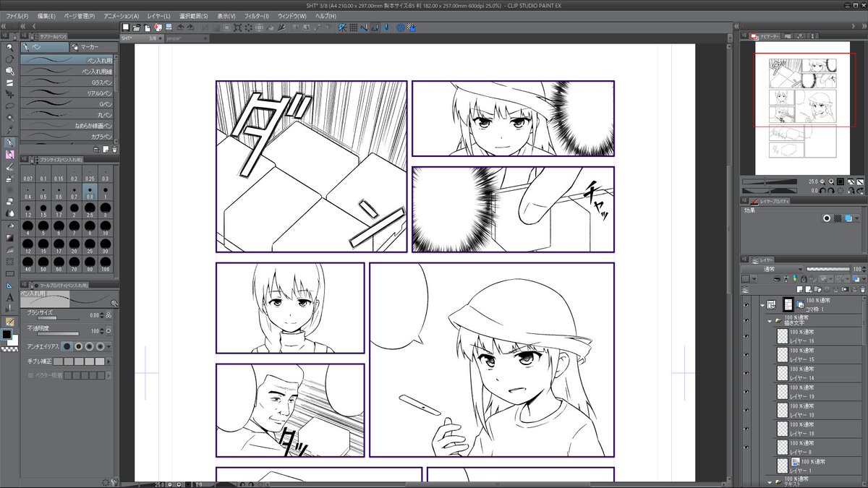Open the 編集(E) menu
This screenshot has width=868, height=488.
click(x=46, y=15)
